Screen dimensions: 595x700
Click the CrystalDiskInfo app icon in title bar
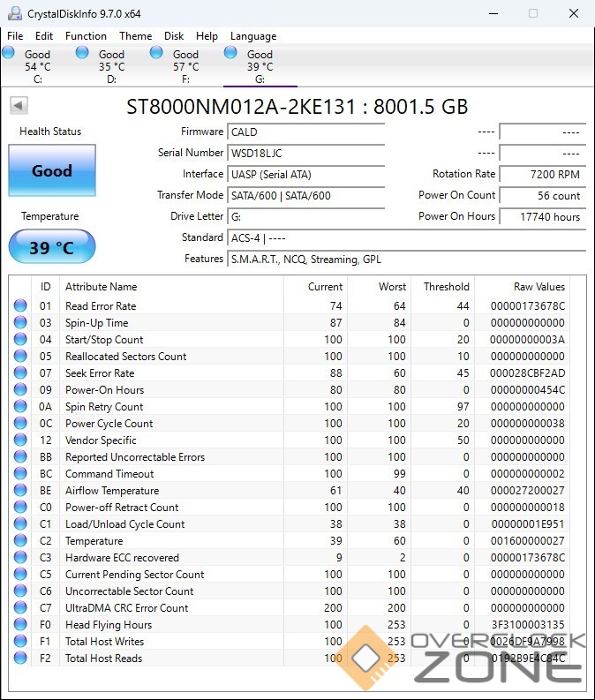tap(14, 13)
